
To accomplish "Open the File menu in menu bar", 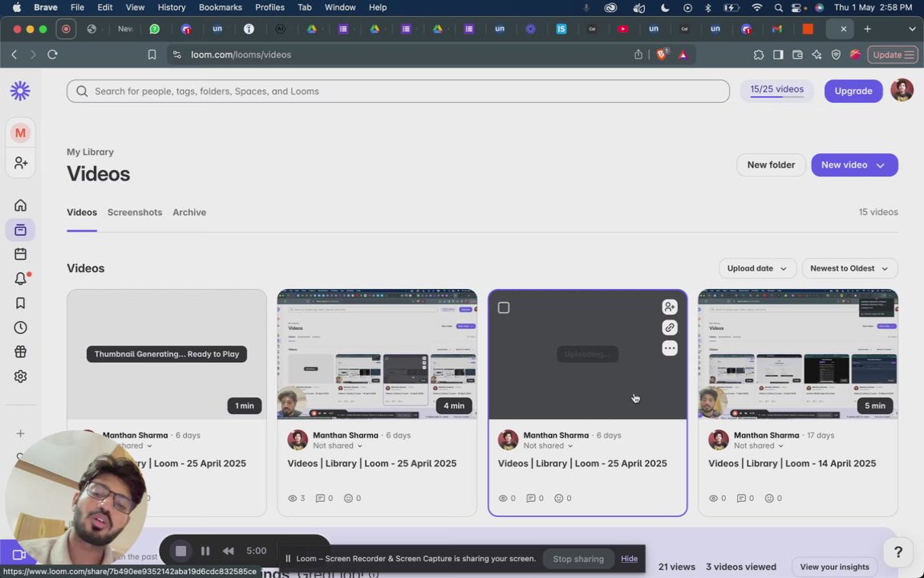I will coord(77,8).
